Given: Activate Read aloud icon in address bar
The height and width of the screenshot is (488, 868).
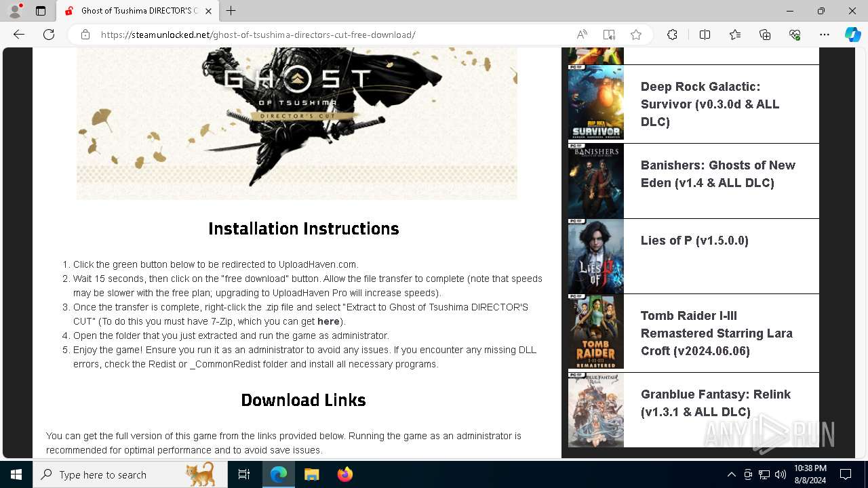Looking at the screenshot, I should 582,35.
